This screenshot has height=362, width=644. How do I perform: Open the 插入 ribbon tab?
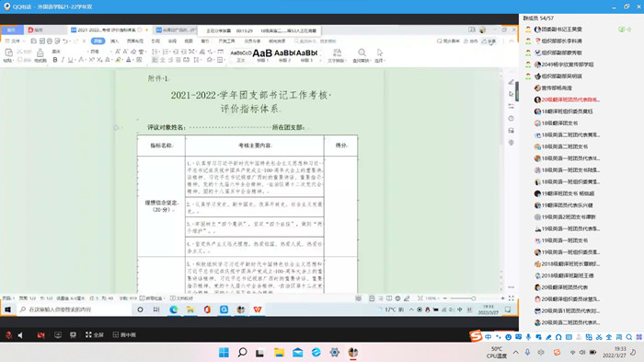pyautogui.click(x=114, y=41)
